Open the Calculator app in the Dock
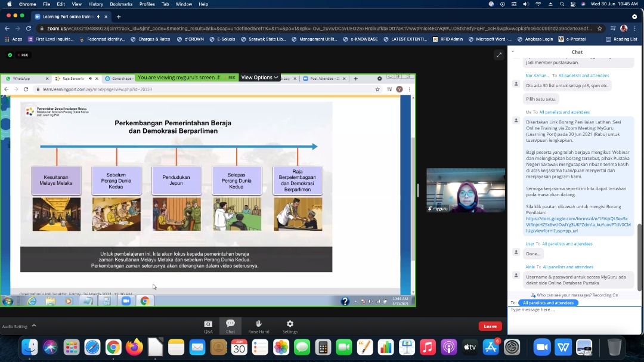The height and width of the screenshot is (362, 644). pyautogui.click(x=323, y=347)
